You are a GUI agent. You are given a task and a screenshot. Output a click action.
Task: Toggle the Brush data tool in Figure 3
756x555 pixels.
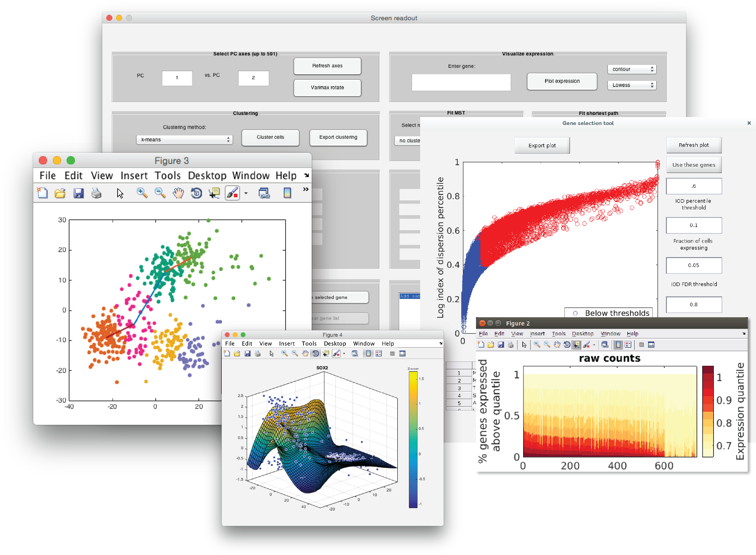tap(232, 193)
